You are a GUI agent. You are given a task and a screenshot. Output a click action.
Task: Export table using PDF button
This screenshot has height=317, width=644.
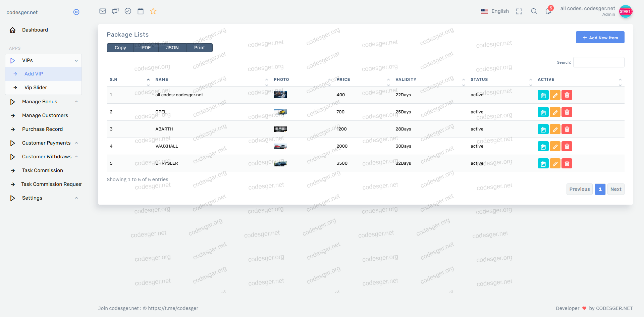click(146, 48)
